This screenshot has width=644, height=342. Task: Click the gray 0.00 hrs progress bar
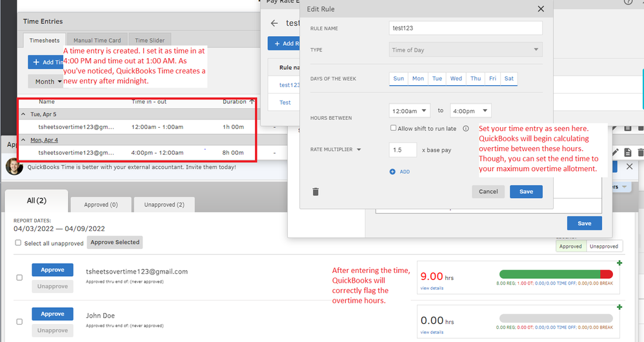click(x=556, y=318)
